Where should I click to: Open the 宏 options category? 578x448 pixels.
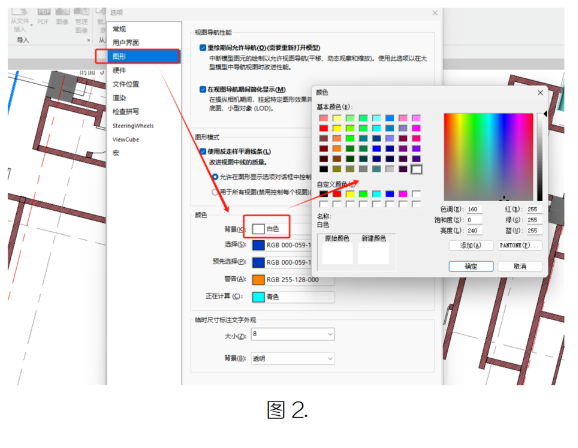pyautogui.click(x=116, y=153)
